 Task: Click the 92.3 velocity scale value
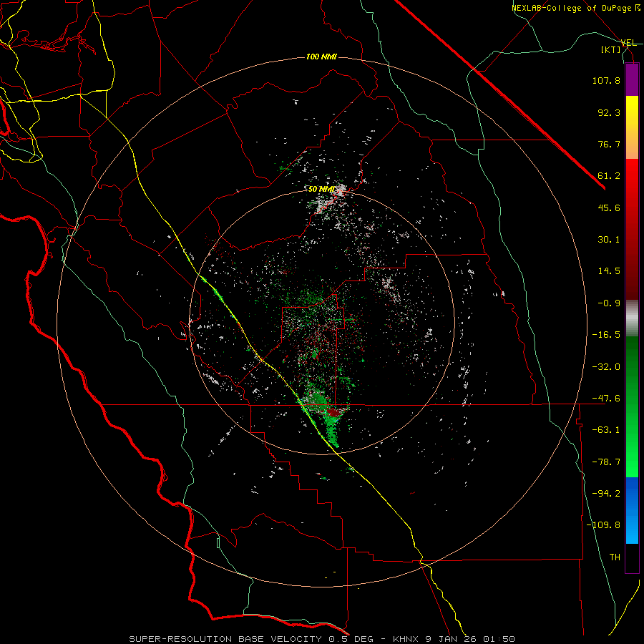[x=609, y=112]
